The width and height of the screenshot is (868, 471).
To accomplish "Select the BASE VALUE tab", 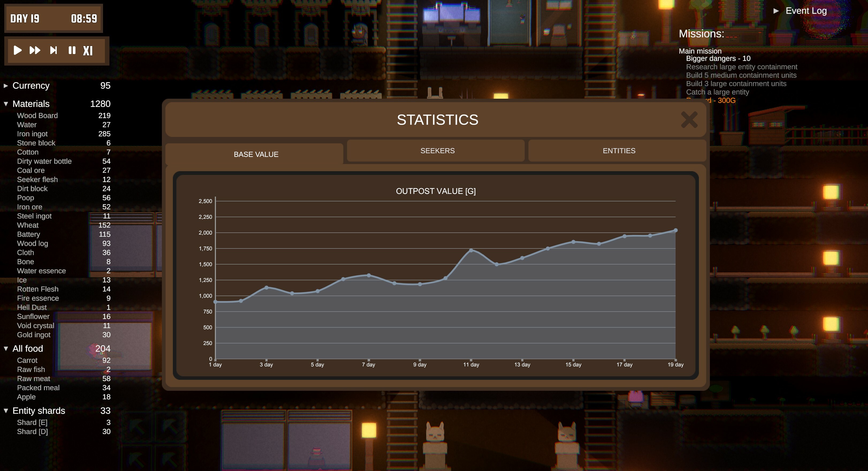I will click(x=256, y=154).
